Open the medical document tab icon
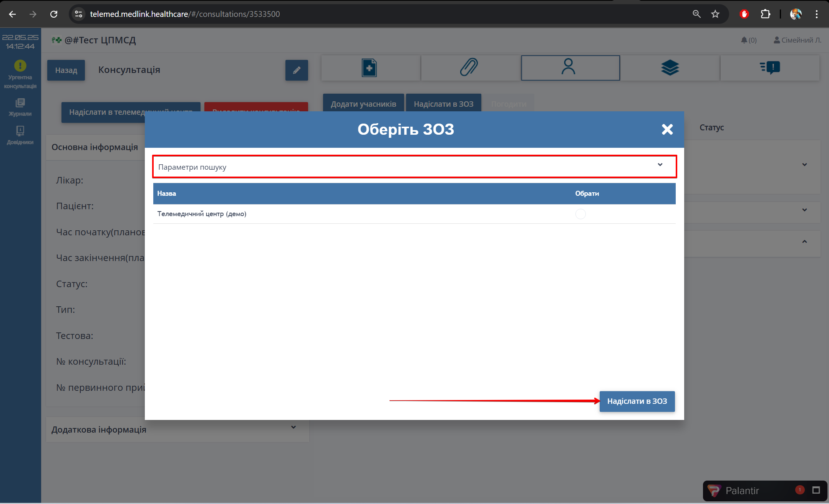The height and width of the screenshot is (504, 829). 369,68
